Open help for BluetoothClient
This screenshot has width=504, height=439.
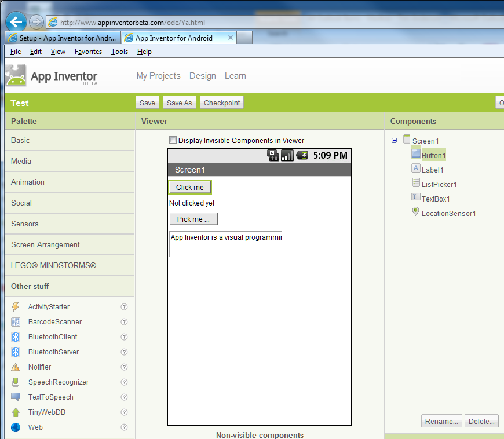(x=124, y=337)
